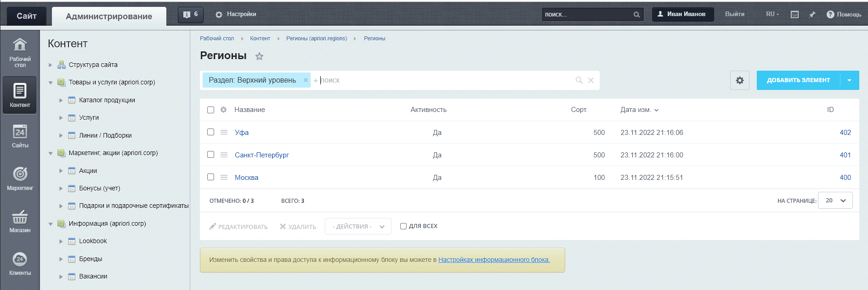
Task: Open the Санкт-Петербург region link
Action: (261, 155)
